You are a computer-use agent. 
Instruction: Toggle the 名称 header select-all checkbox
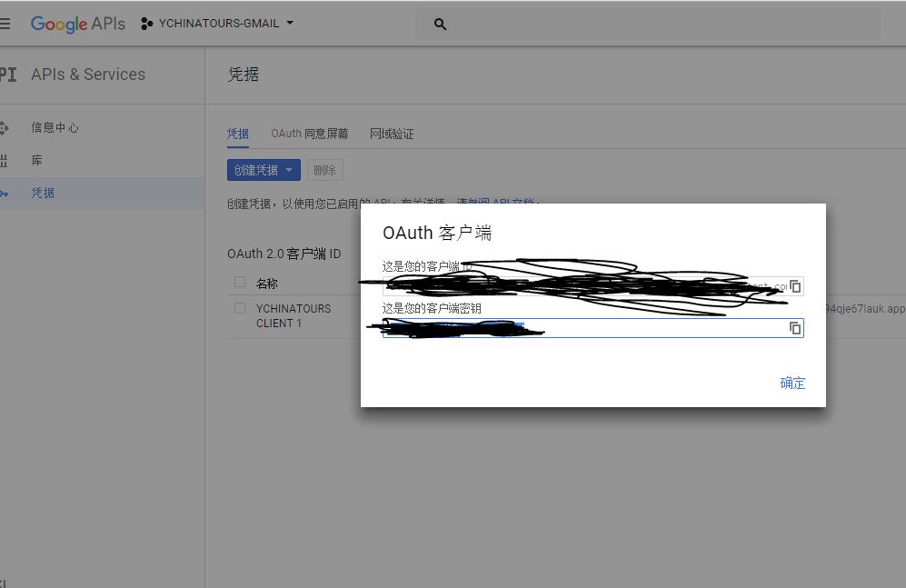point(240,282)
